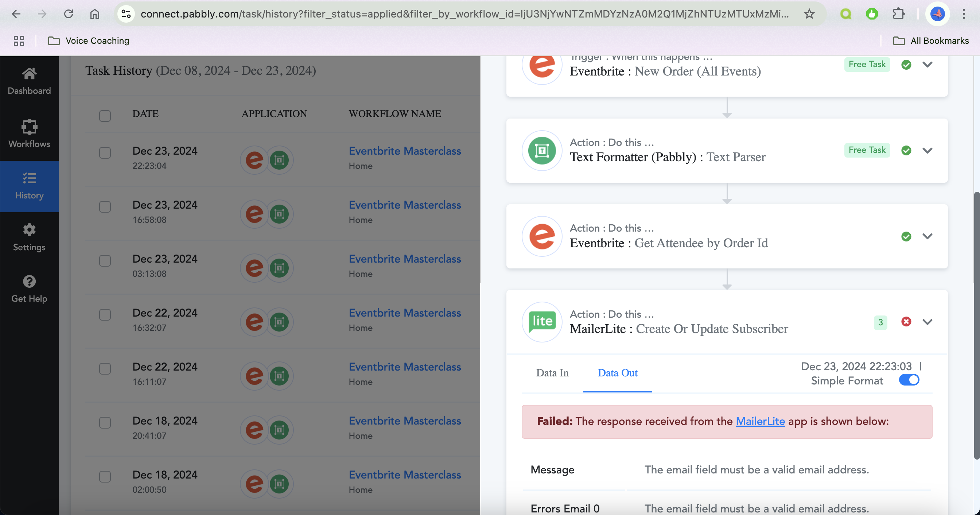Switch to the Data Out tab

tap(618, 373)
